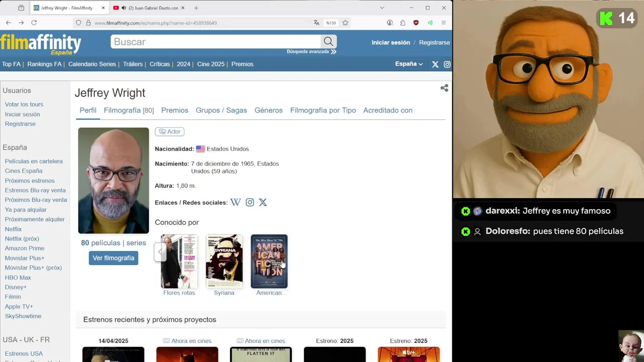Open the Premios menu item in navbar
Viewport: 644px width, 362px height.
click(242, 64)
